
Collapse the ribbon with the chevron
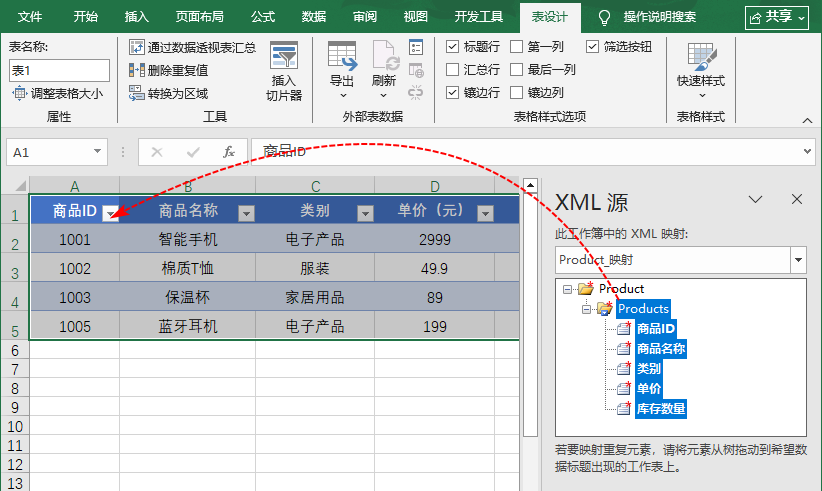[x=807, y=121]
